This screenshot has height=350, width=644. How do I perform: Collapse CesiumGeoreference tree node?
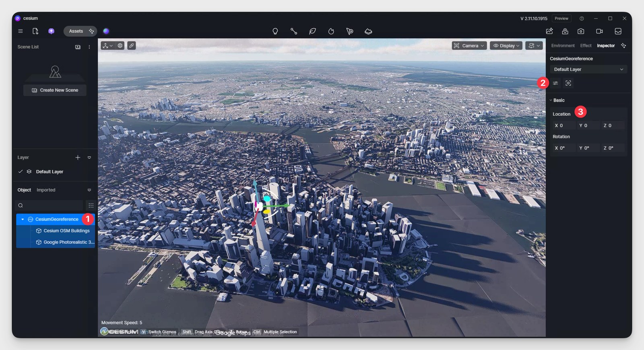(23, 219)
